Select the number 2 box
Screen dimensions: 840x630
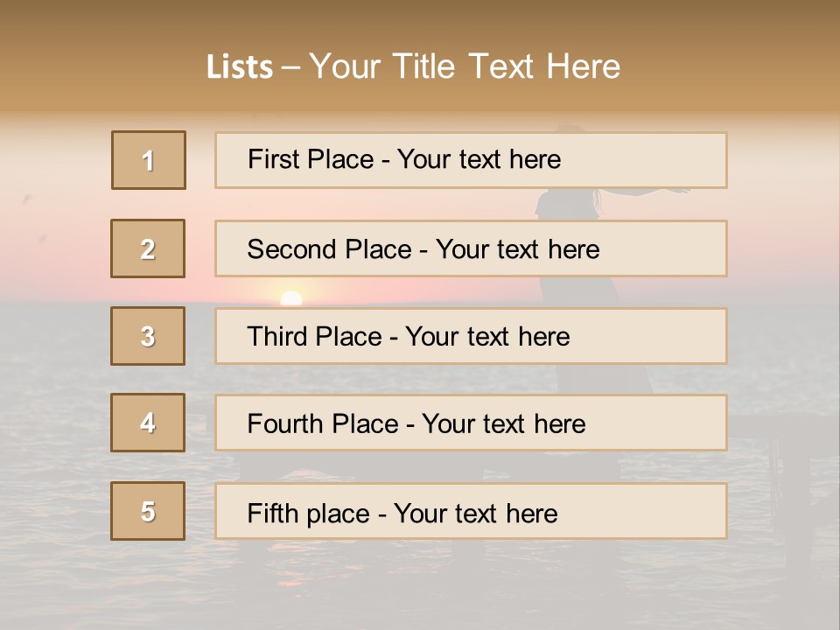coord(148,248)
